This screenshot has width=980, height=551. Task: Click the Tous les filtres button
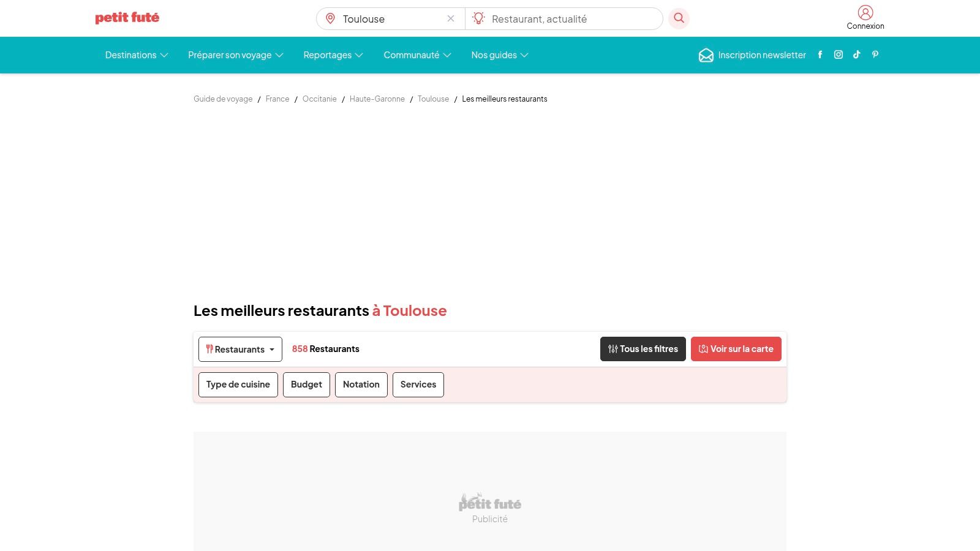tap(643, 349)
